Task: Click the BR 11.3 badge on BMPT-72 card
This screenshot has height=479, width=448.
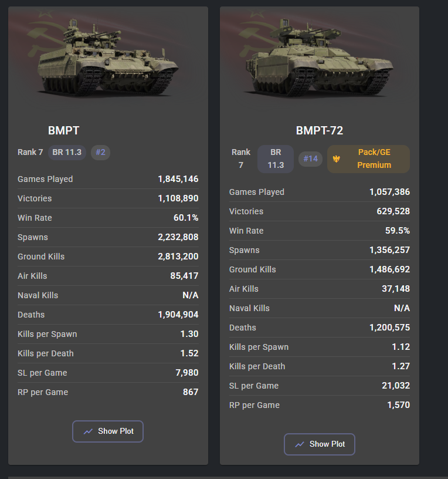Action: (x=276, y=159)
